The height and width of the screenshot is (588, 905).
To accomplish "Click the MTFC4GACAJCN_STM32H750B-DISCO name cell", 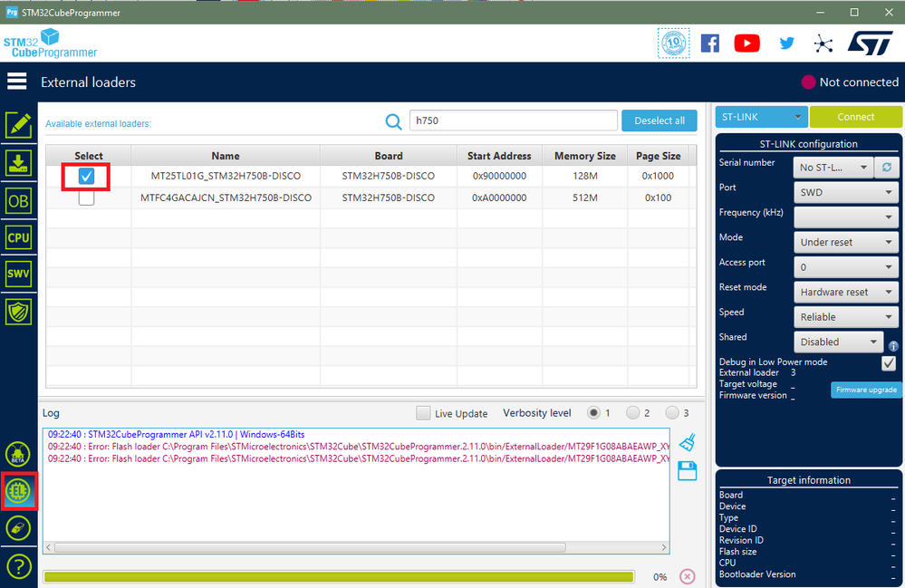I will [226, 198].
